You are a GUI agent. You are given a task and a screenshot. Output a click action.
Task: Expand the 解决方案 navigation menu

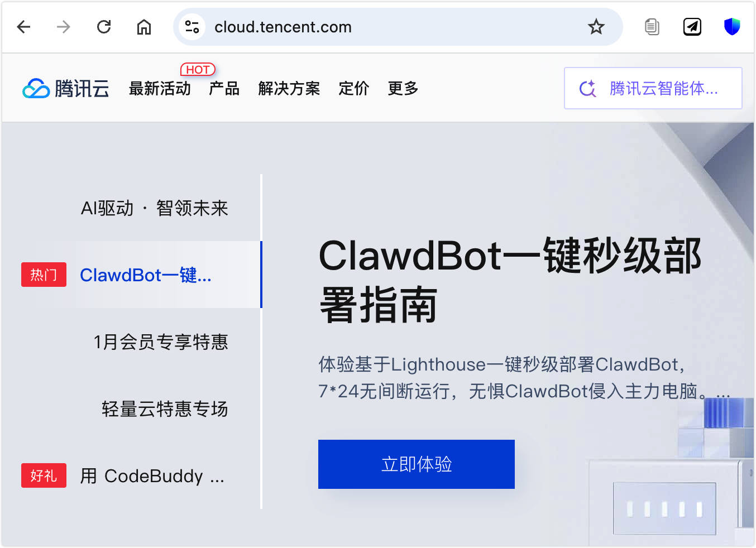289,88
